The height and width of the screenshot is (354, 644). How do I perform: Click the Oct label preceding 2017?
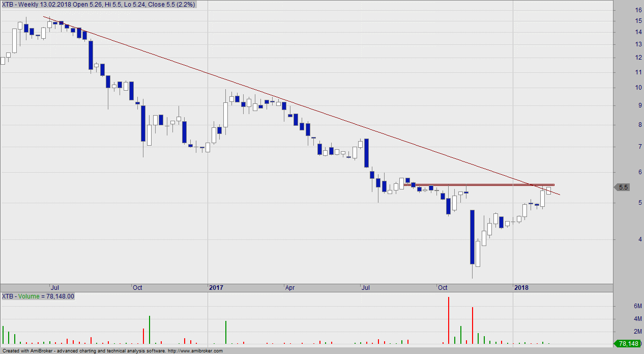point(137,288)
